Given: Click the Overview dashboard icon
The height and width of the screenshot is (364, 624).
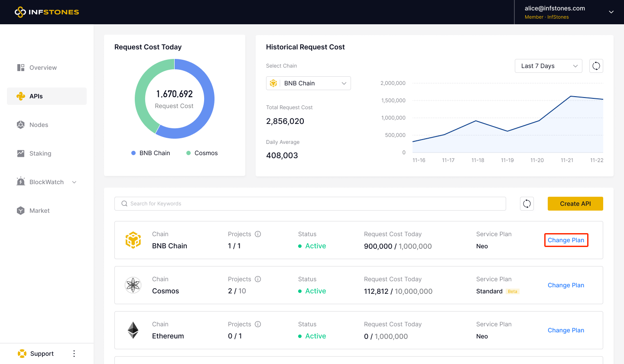Looking at the screenshot, I should [21, 68].
